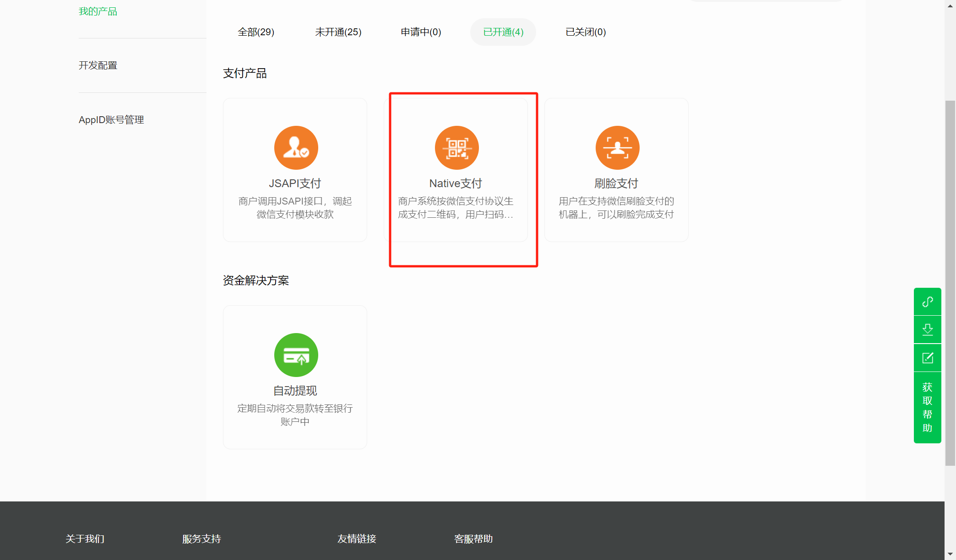Screen dimensions: 956x560
Task: Click the 刷脸支付 card description text
Action: [x=616, y=208]
